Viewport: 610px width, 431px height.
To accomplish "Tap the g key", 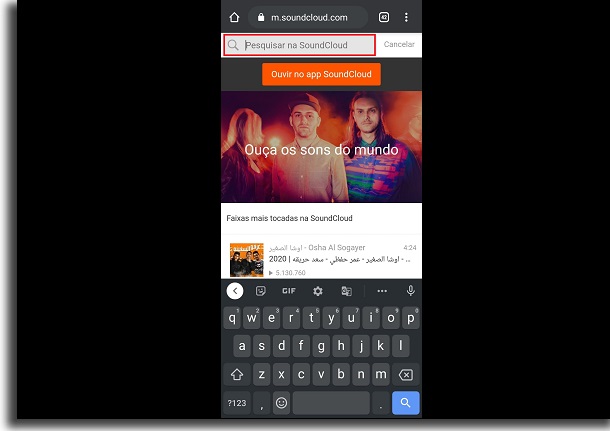I will [321, 346].
